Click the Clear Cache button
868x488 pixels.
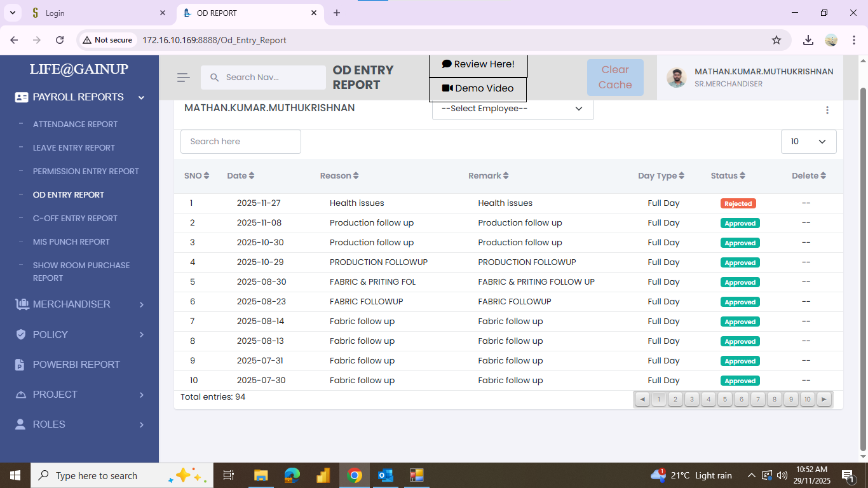614,78
